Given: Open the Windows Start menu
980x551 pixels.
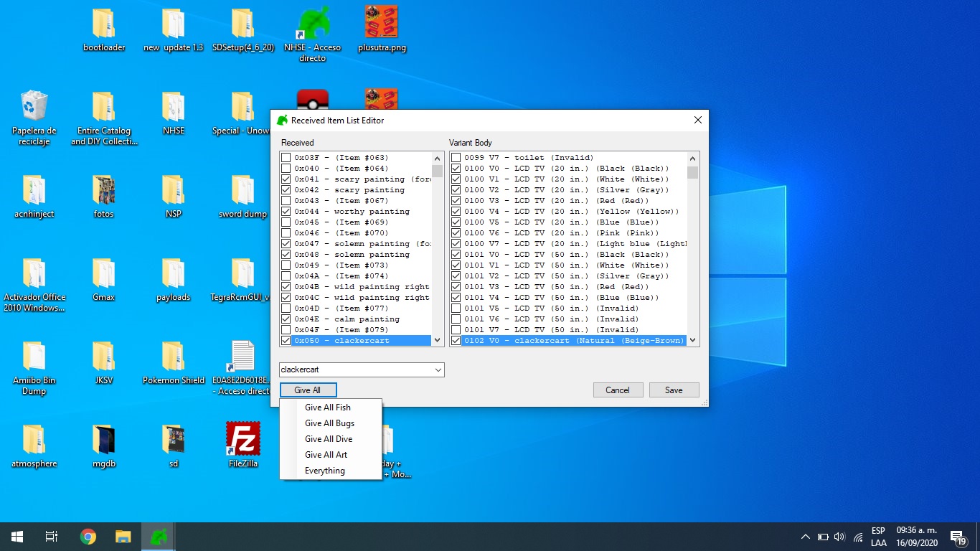Looking at the screenshot, I should coord(17,537).
